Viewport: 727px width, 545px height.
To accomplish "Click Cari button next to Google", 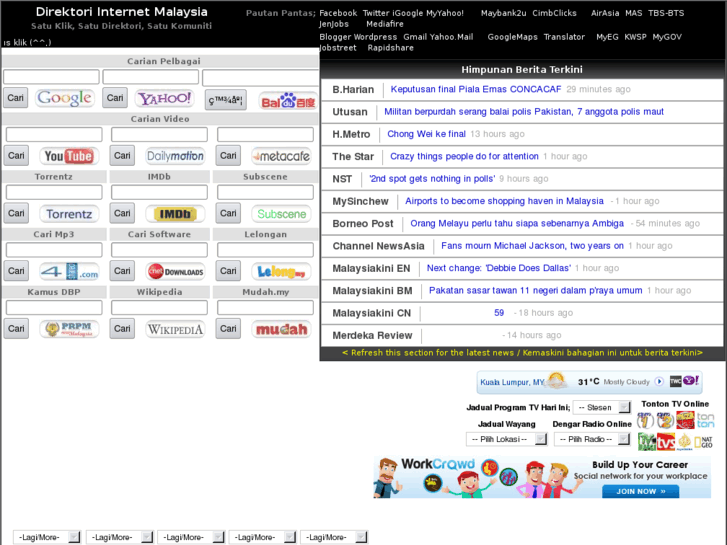I will tap(15, 98).
